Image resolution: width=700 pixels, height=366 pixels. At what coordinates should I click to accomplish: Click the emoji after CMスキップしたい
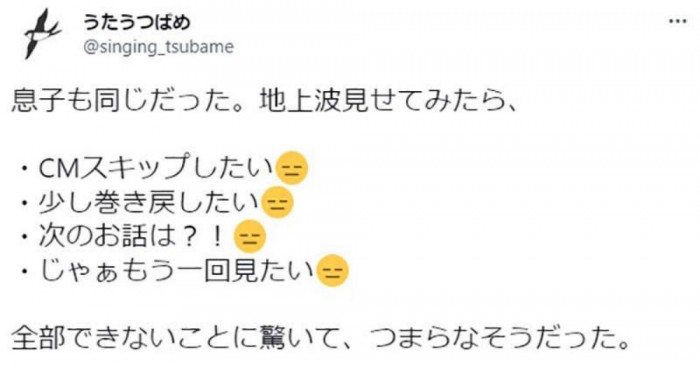(x=292, y=169)
